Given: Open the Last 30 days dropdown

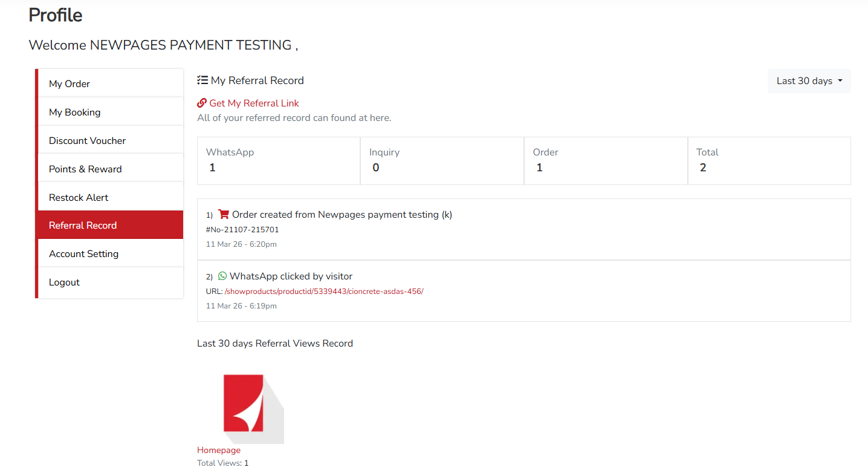Looking at the screenshot, I should tap(809, 81).
